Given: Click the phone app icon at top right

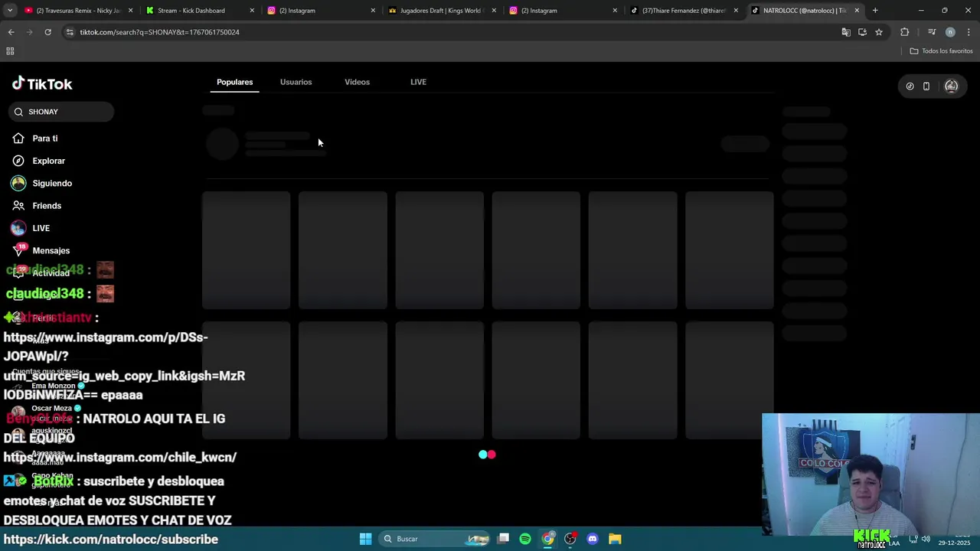Looking at the screenshot, I should [x=926, y=86].
